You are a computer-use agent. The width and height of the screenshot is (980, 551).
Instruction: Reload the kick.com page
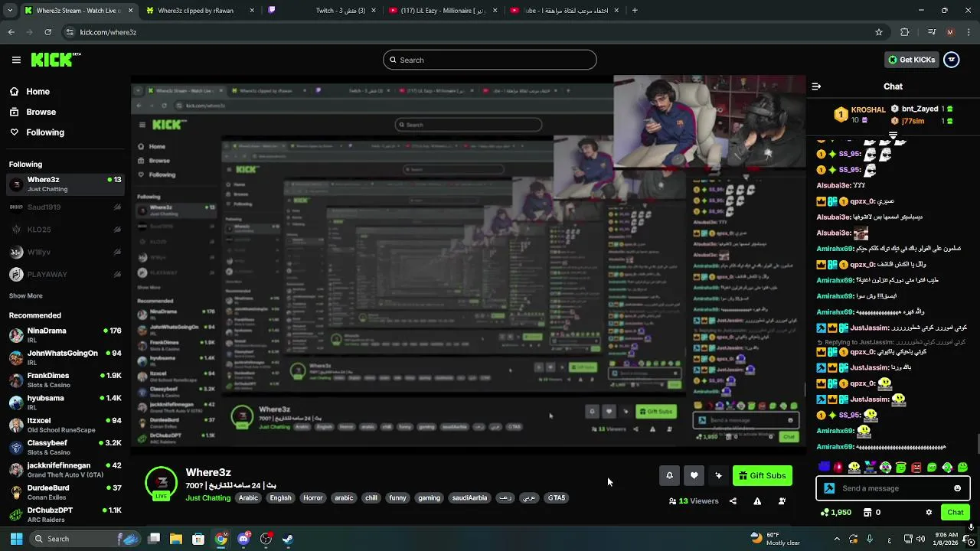coord(47,32)
